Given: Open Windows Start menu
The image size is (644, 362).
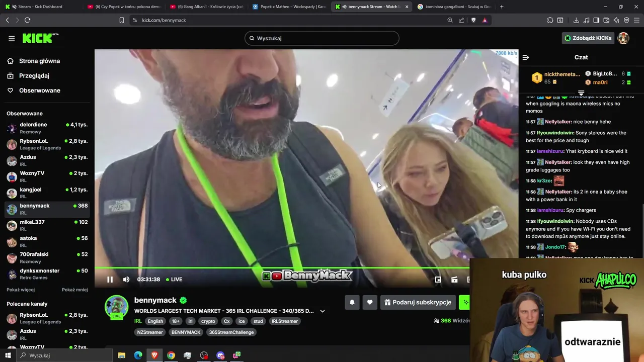Looking at the screenshot, I should click(x=8, y=355).
